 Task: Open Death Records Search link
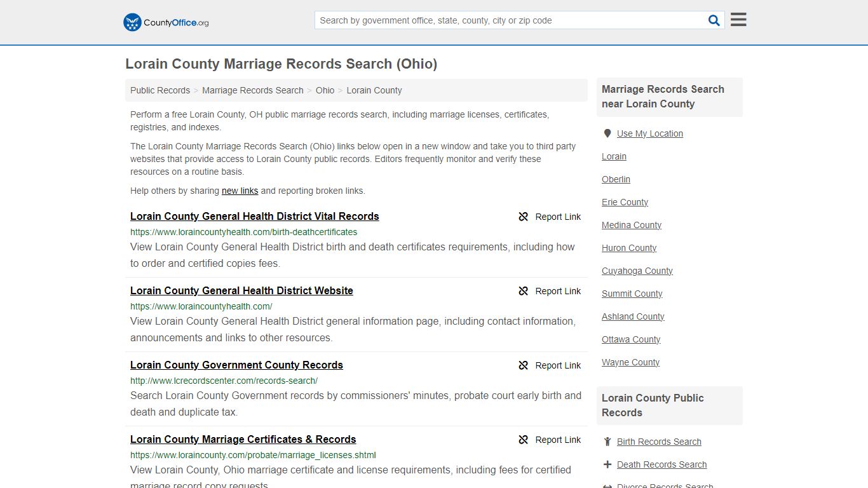tap(661, 464)
